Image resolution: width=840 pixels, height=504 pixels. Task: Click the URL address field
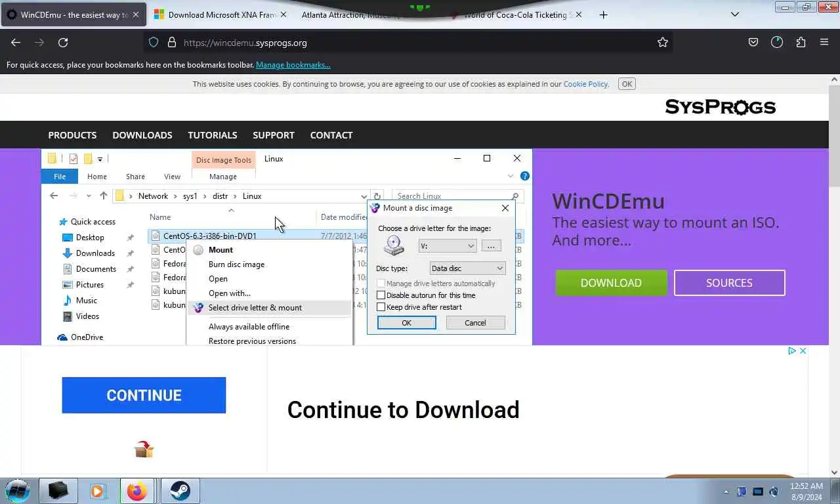pos(407,42)
